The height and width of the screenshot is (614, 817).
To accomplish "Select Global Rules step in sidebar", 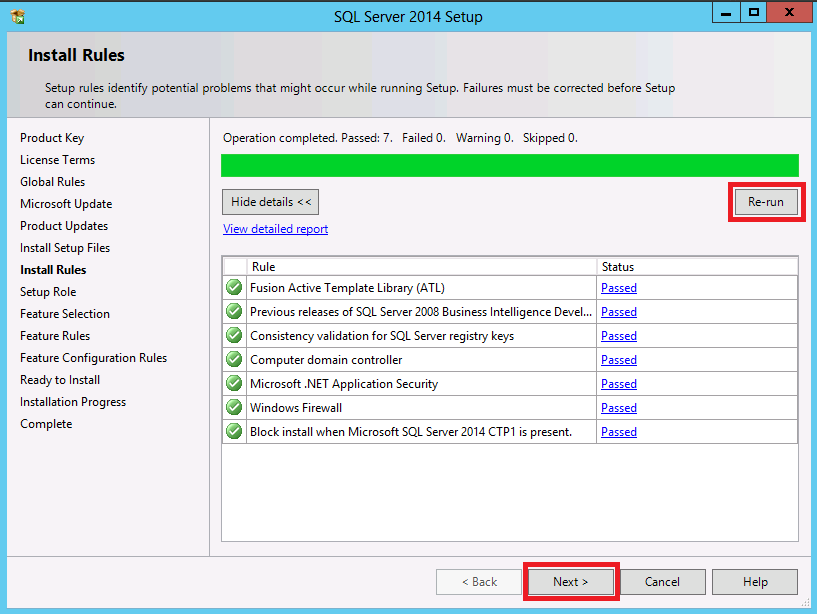I will point(53,182).
